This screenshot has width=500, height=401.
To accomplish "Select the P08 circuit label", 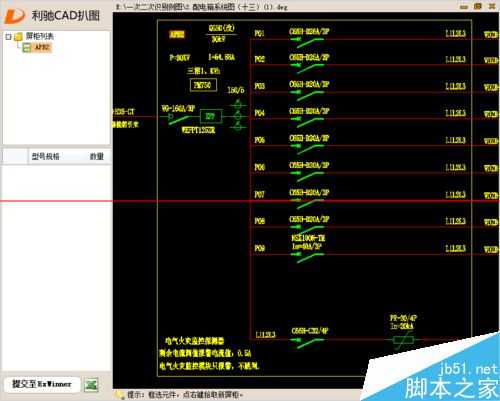I will (x=259, y=221).
